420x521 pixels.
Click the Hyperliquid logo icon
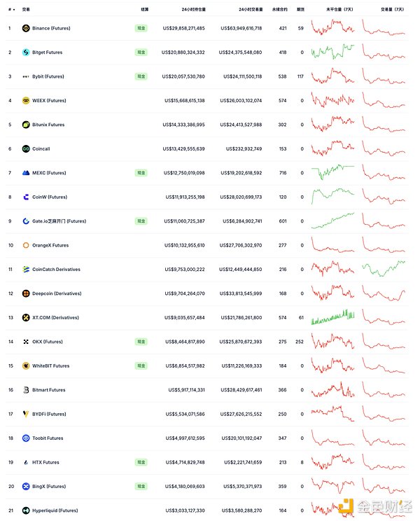[x=26, y=510]
